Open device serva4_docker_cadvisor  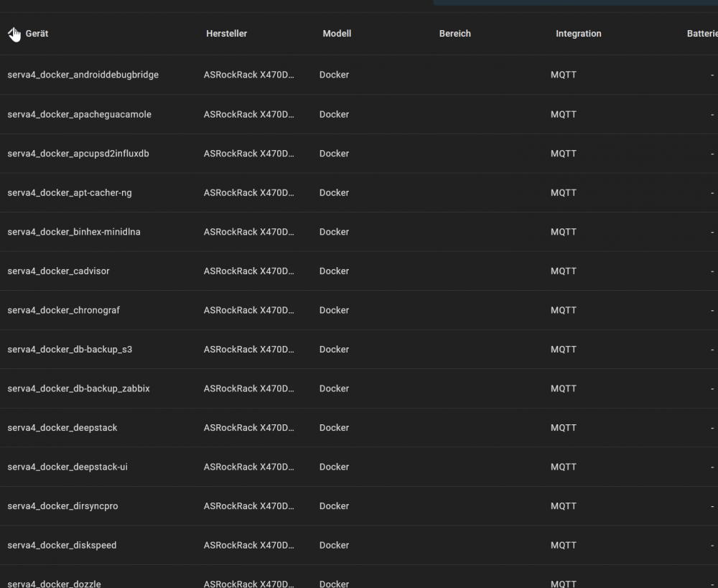point(58,271)
